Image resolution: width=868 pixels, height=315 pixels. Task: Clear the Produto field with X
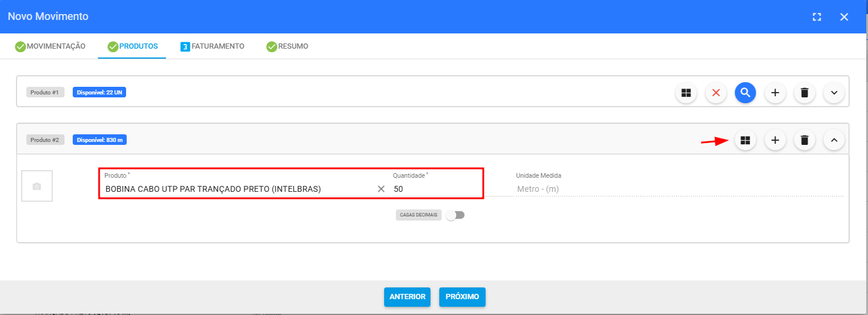381,189
